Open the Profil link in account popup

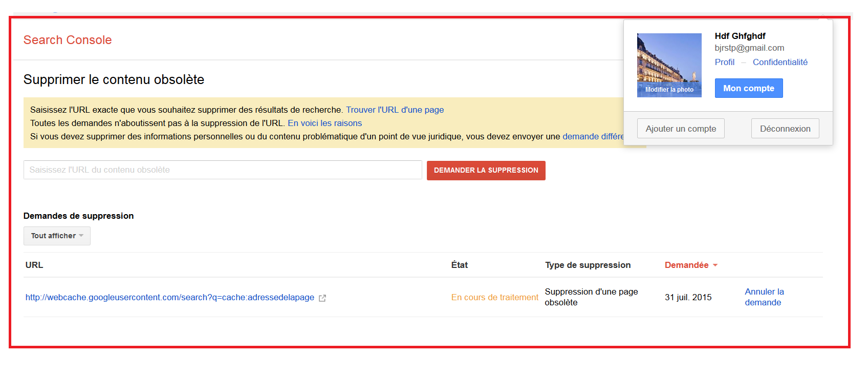[724, 62]
